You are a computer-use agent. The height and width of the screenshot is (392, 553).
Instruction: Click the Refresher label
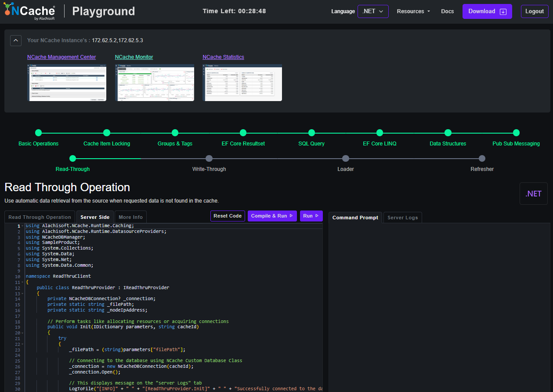pos(482,169)
